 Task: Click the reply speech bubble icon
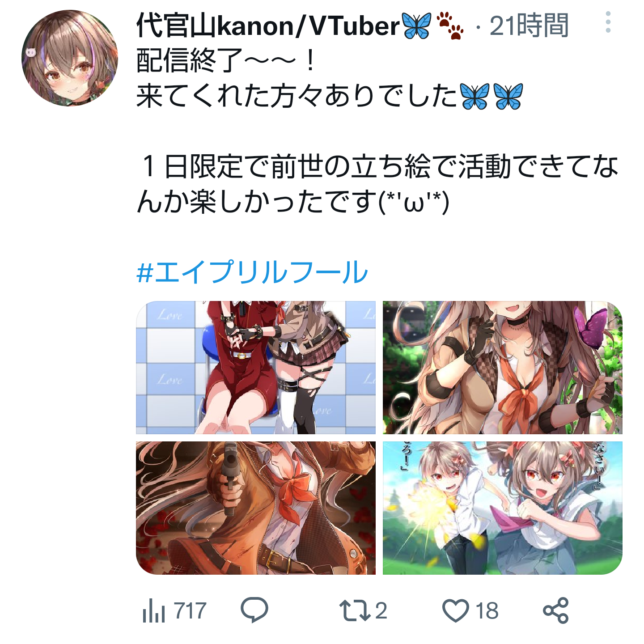click(254, 610)
